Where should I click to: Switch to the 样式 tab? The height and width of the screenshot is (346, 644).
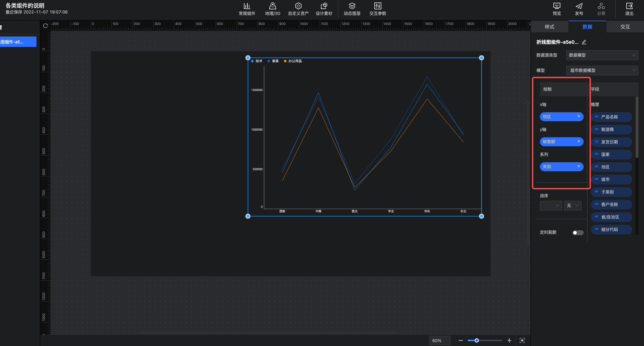[x=549, y=27]
